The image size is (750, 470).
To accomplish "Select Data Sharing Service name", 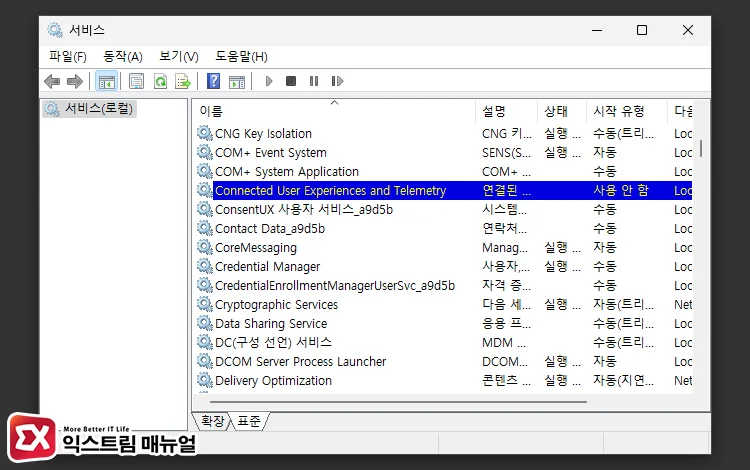I will (271, 324).
